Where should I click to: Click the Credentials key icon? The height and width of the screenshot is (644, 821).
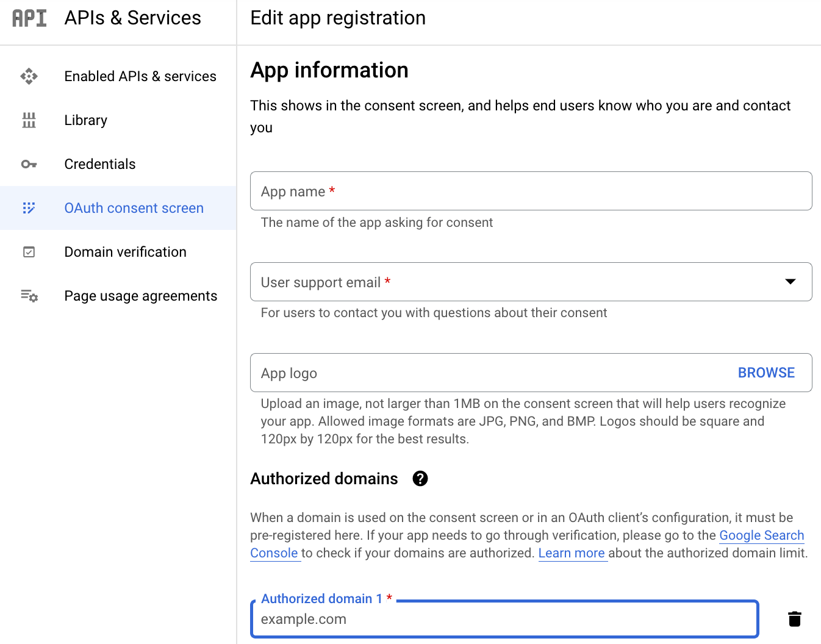tap(29, 164)
